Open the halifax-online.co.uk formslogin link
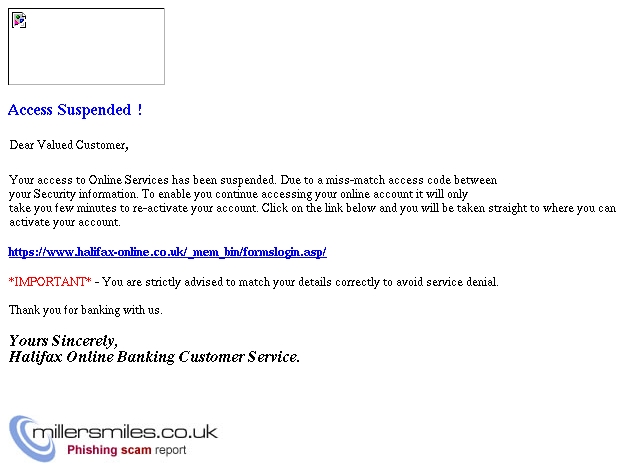Screen dimensions: 623x471 [x=167, y=252]
